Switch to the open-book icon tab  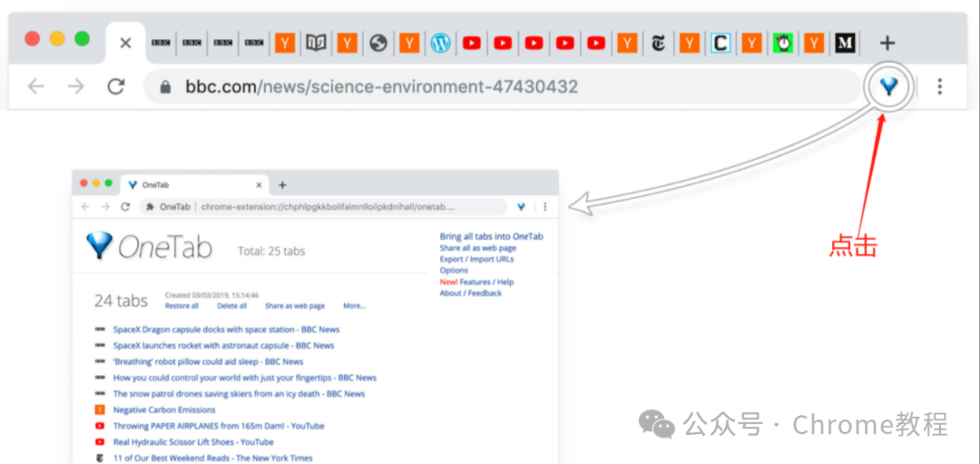[x=317, y=44]
